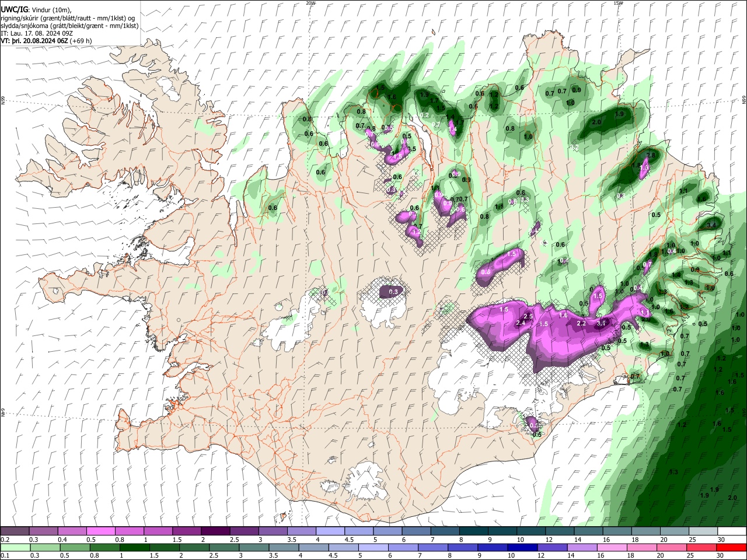Click the first upper legend swatch starting at 0.2
747x560 pixels.
[x=15, y=531]
